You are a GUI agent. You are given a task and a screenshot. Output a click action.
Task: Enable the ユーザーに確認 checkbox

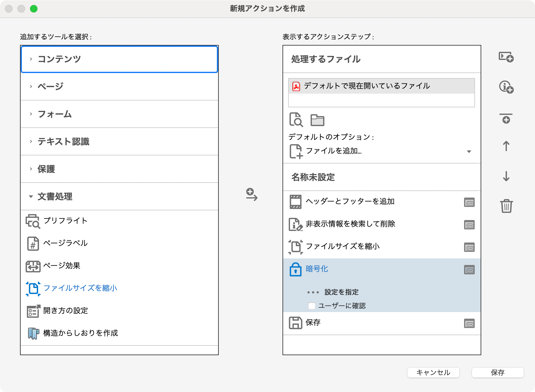(x=312, y=306)
